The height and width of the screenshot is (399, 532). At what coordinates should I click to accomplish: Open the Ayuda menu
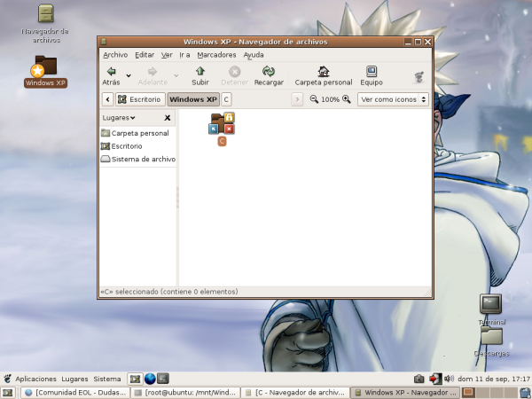click(x=254, y=55)
